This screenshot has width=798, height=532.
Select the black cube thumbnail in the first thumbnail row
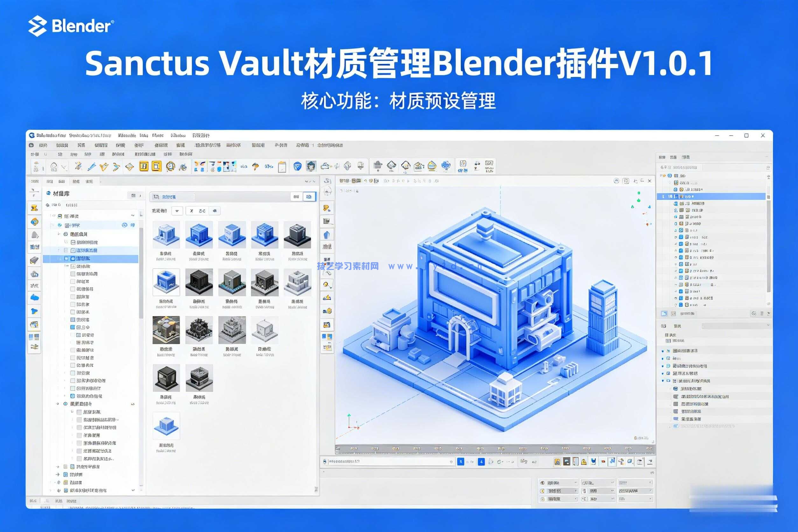[x=297, y=235]
